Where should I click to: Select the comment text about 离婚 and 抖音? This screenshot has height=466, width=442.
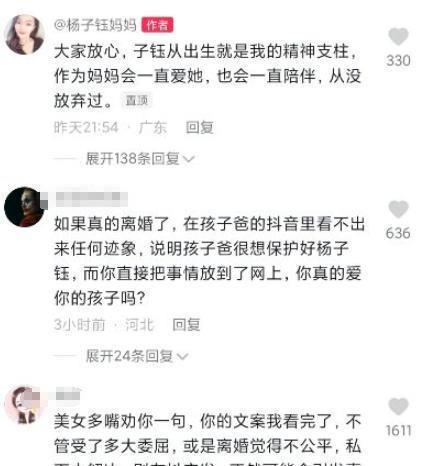[x=209, y=260]
